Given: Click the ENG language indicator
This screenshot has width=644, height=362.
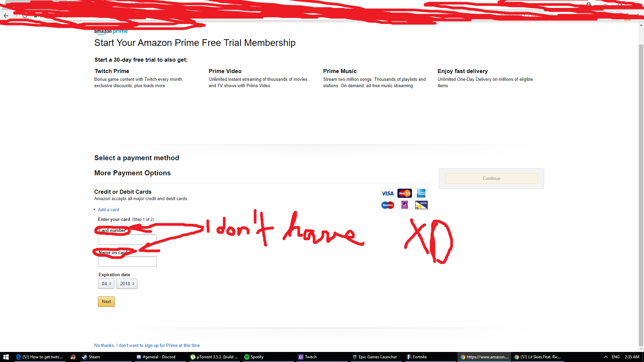Looking at the screenshot, I should pos(615,357).
